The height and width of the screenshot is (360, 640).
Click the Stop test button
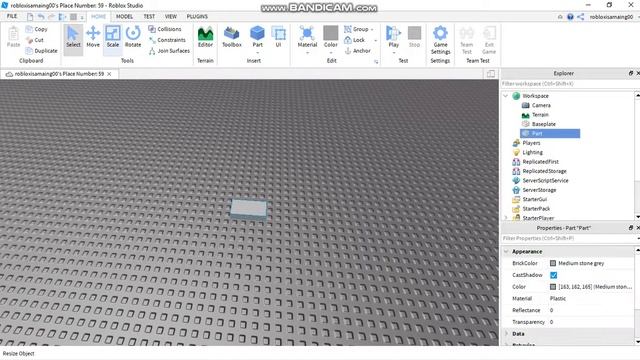(414, 37)
